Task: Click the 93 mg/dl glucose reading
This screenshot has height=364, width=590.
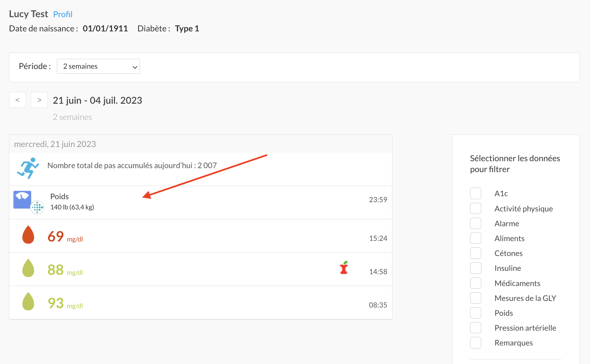Action: 65,303
